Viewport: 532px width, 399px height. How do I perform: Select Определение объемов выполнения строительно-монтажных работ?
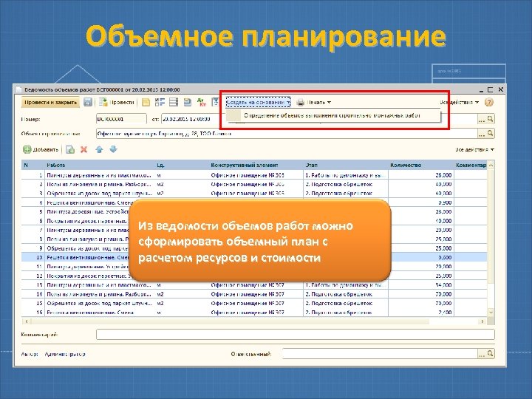332,116
